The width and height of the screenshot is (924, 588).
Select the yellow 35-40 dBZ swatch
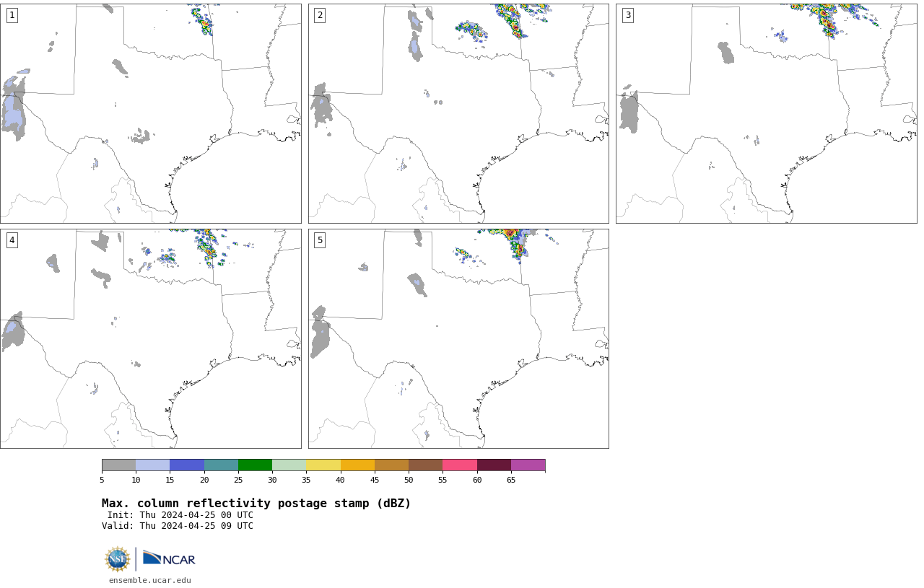click(323, 465)
